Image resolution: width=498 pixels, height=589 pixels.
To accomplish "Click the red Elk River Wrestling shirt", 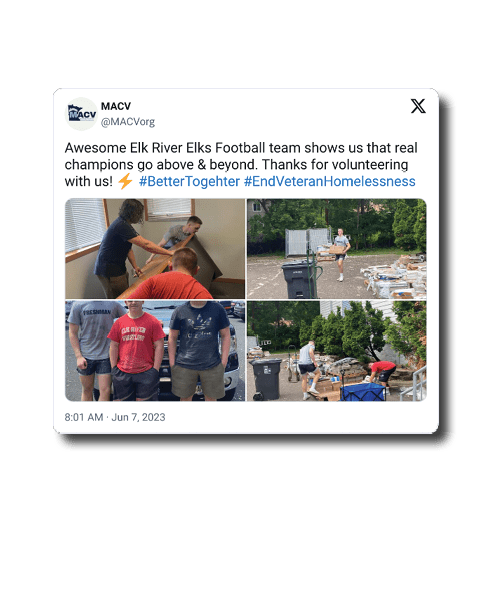I will pos(136,343).
